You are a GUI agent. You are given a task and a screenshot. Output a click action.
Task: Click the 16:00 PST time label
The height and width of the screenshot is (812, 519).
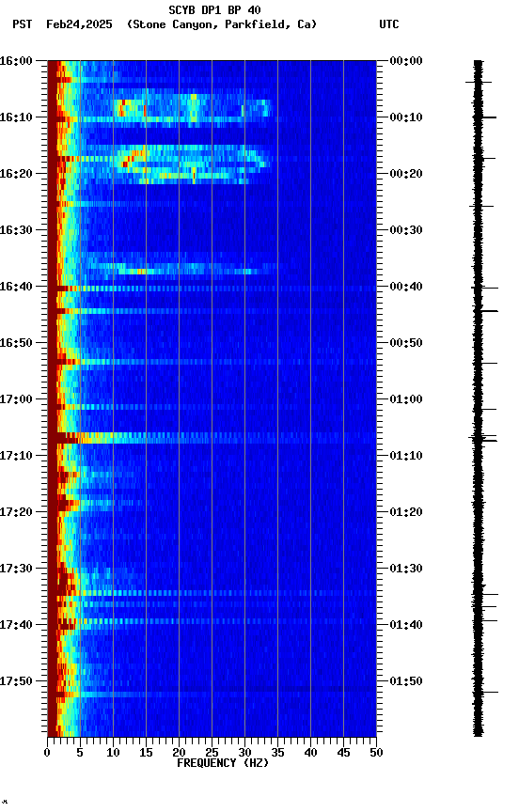pyautogui.click(x=16, y=61)
